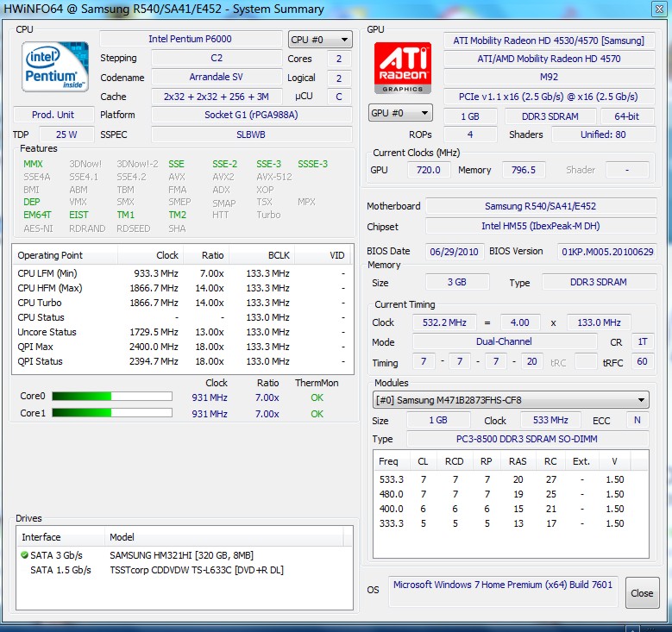Click the 532.2 MHz memory clock field
Screen dimensions: 672x632
pos(444,322)
